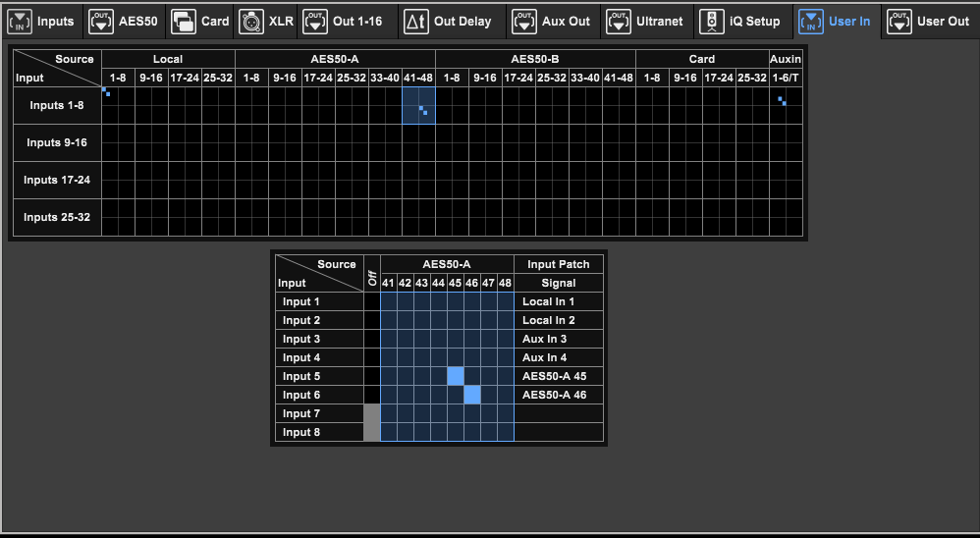Select Local 9-16 block for Inputs 9-16
Screen dimensions: 980x538
[152, 142]
